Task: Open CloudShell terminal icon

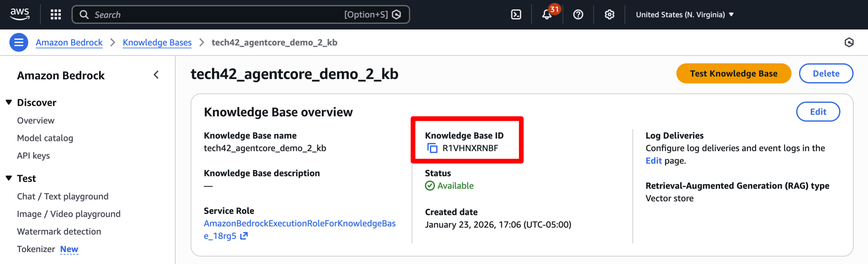Action: click(516, 14)
